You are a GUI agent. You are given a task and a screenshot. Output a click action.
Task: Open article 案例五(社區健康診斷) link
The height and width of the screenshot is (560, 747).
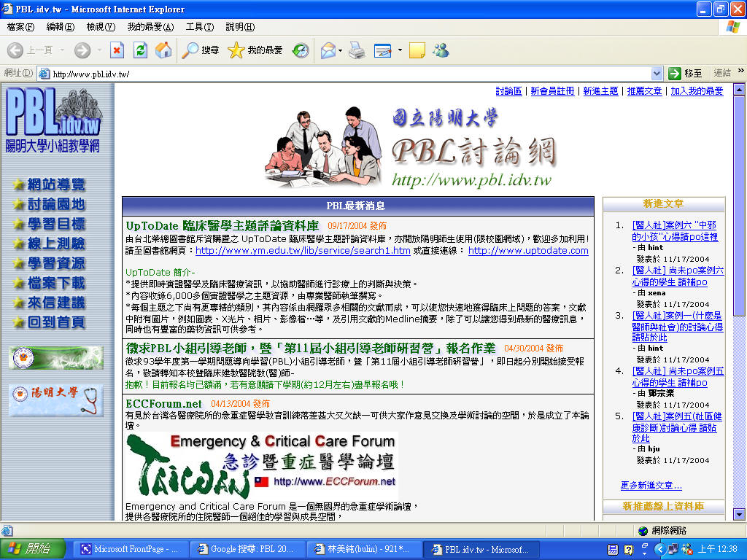[x=677, y=427]
